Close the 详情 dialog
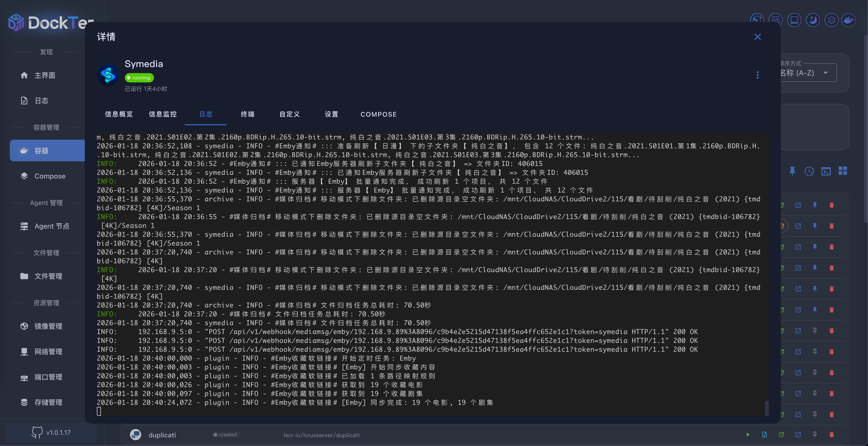 (x=758, y=37)
